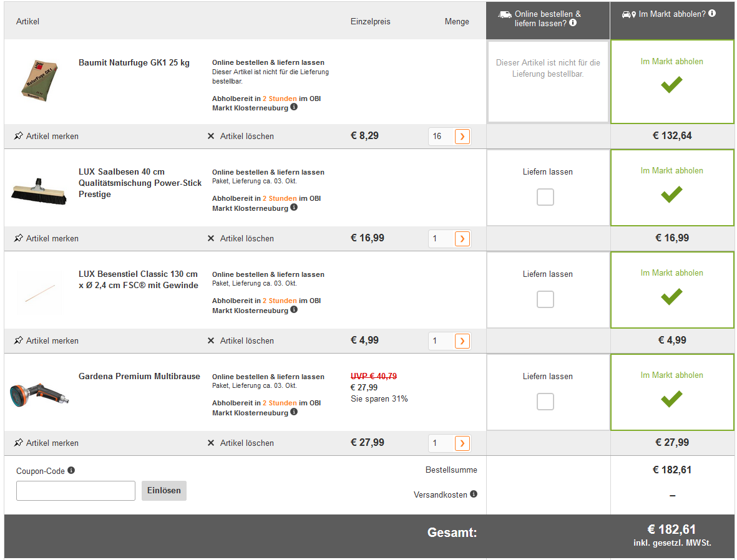The width and height of the screenshot is (737, 560).
Task: Click the 'Gesamt:' label
Action: (452, 533)
